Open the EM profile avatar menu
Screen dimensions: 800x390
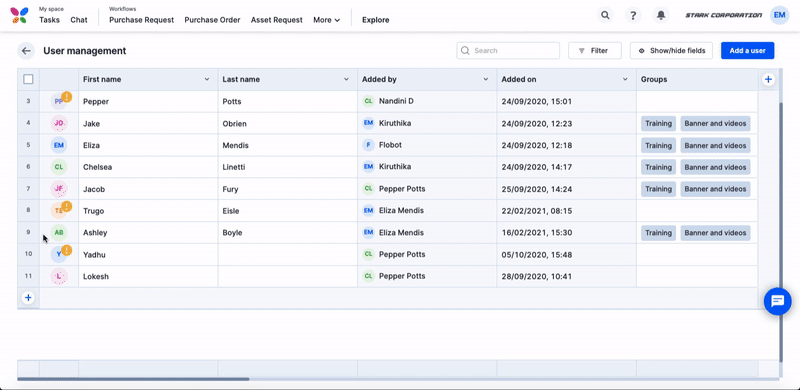(779, 15)
